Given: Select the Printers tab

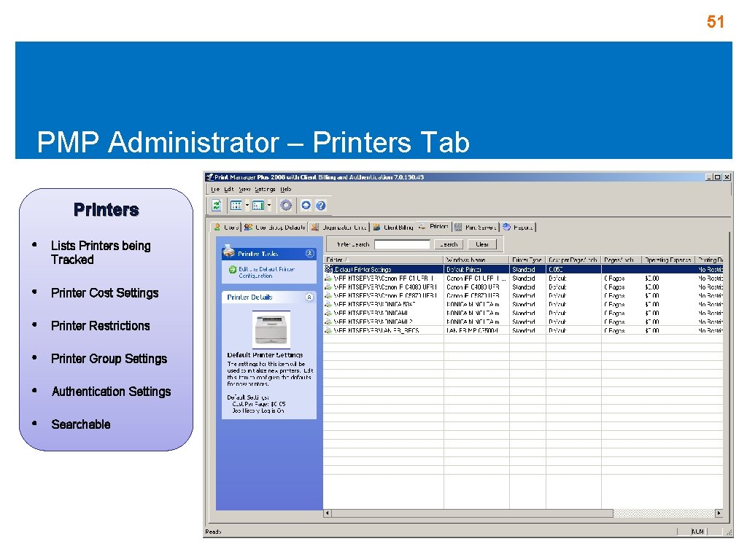Looking at the screenshot, I should [x=433, y=226].
